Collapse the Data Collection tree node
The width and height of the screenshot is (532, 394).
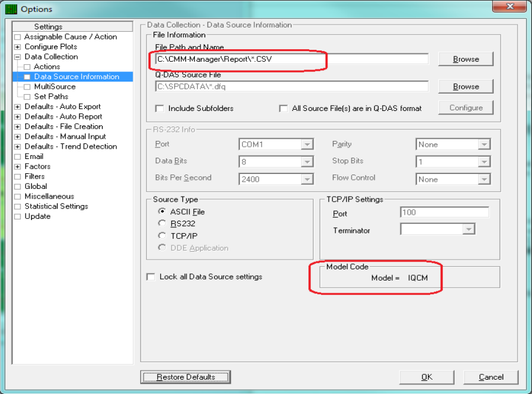point(17,57)
